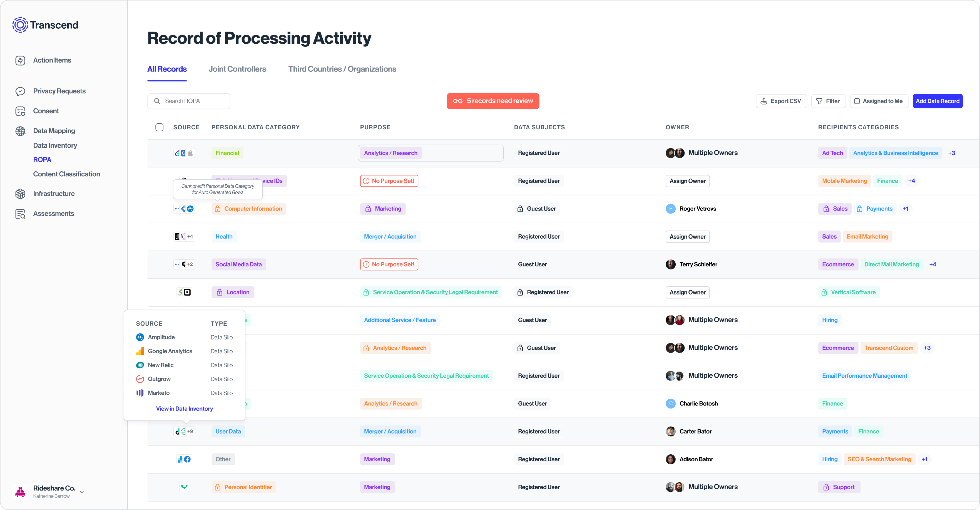Image resolution: width=980 pixels, height=510 pixels.
Task: Click the Action Items lightning icon
Action: click(x=20, y=61)
